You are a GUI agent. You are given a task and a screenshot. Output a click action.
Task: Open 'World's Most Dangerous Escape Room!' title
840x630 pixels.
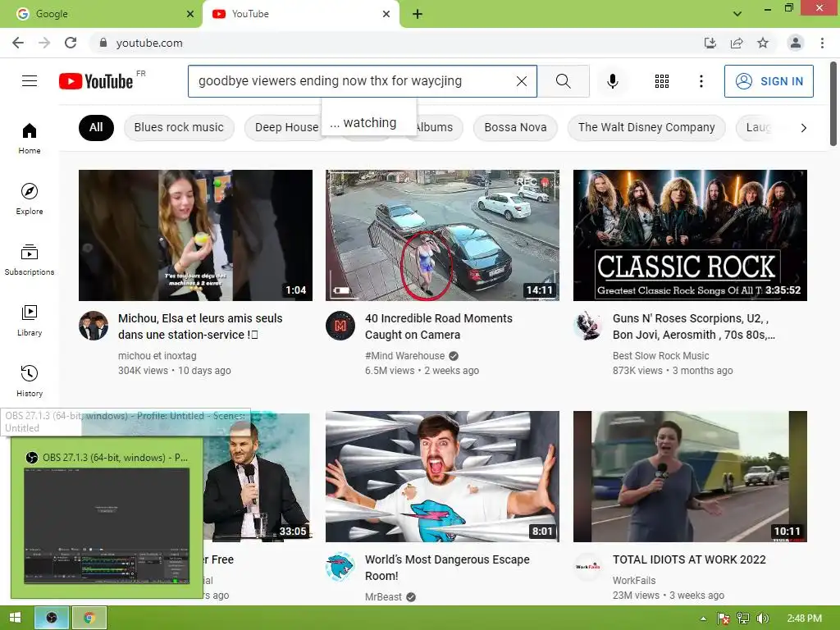447,568
